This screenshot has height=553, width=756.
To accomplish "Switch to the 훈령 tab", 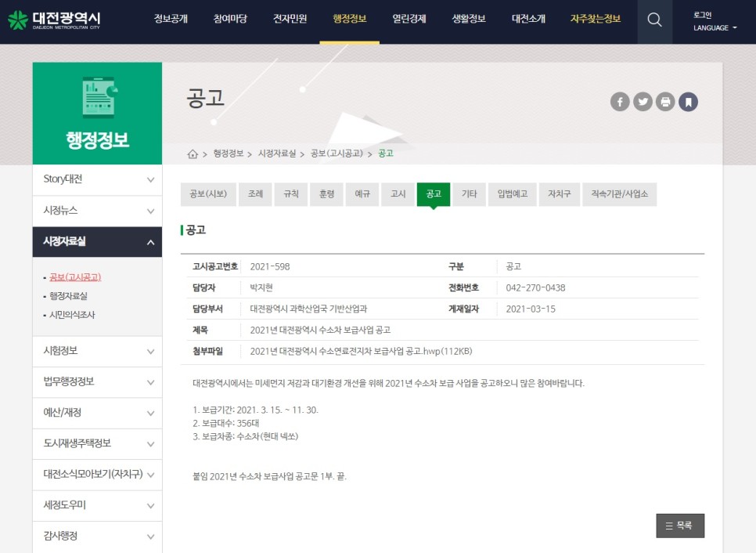I will (326, 194).
